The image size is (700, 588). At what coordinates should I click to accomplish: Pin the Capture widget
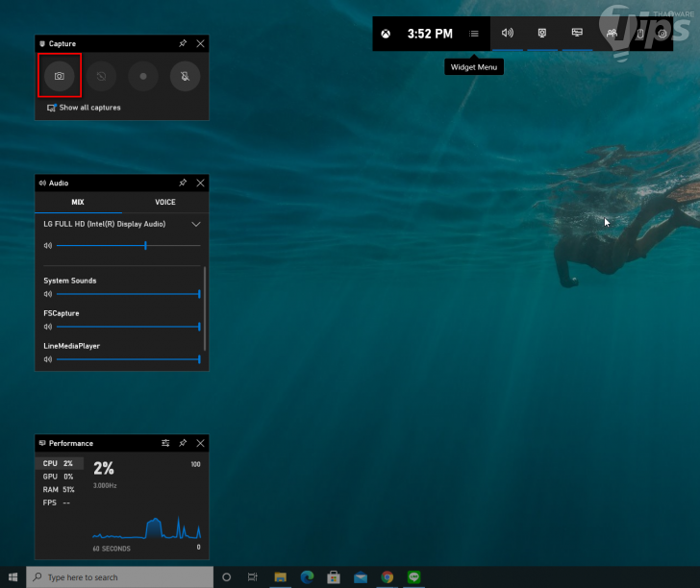tap(183, 43)
